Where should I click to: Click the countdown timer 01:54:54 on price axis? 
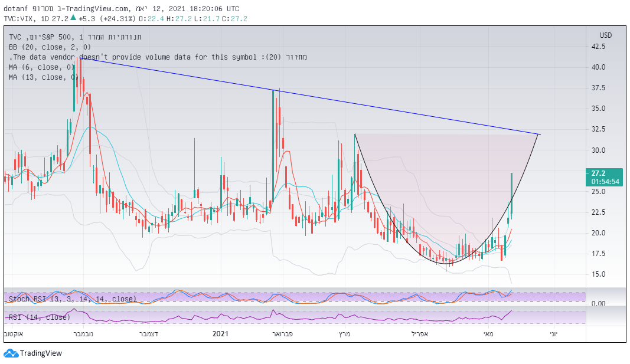605,182
